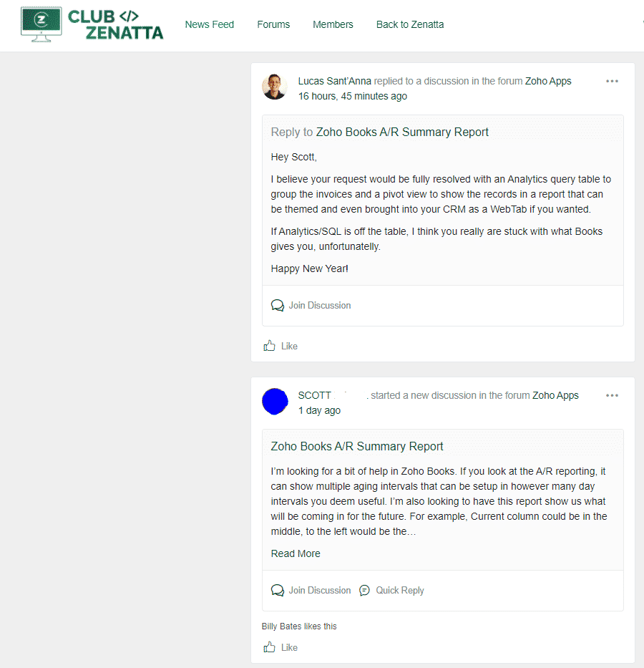Open the Lucas Sant'Anna author name link
Viewport: 644px width, 668px height.
(x=335, y=81)
